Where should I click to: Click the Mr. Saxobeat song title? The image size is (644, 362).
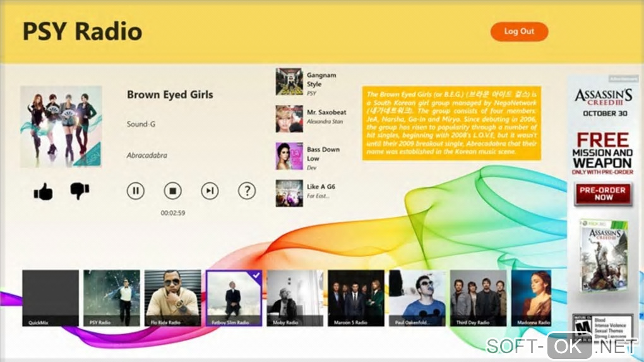click(326, 112)
